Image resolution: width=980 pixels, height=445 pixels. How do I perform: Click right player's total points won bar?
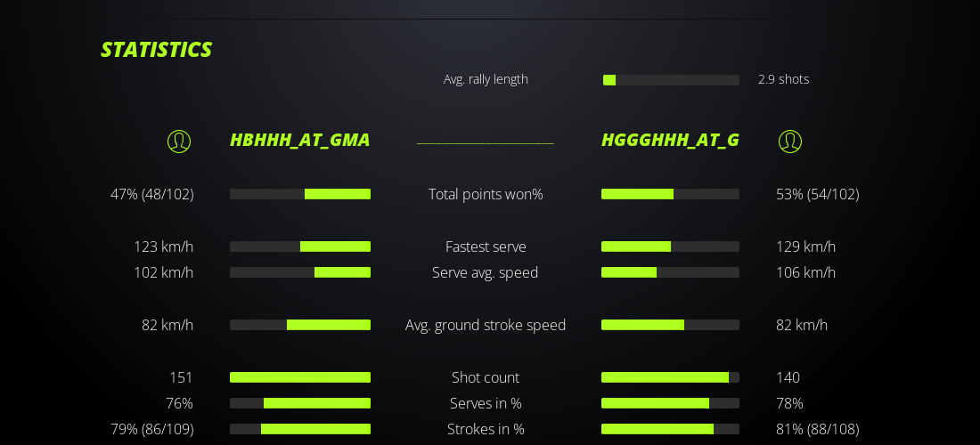(x=670, y=194)
